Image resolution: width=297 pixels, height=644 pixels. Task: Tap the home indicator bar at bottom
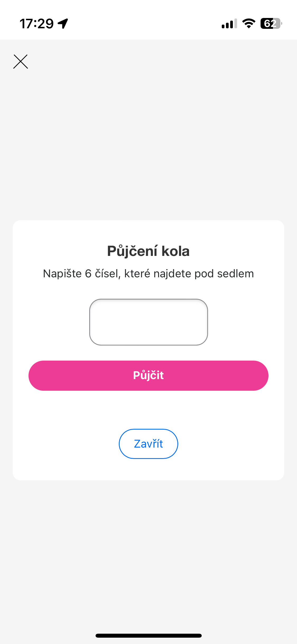(x=148, y=636)
